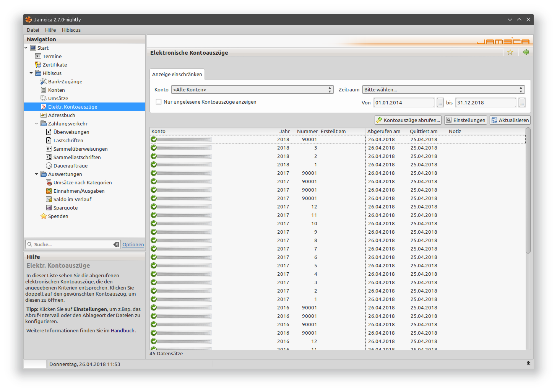Click the search magnifier icon

point(30,244)
